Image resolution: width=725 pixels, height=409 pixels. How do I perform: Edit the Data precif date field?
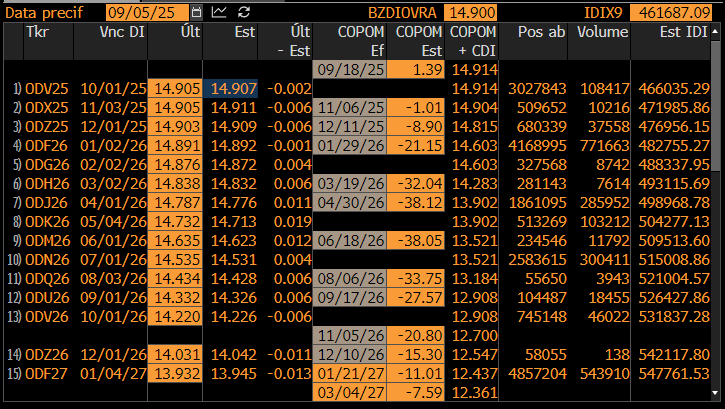tap(147, 12)
